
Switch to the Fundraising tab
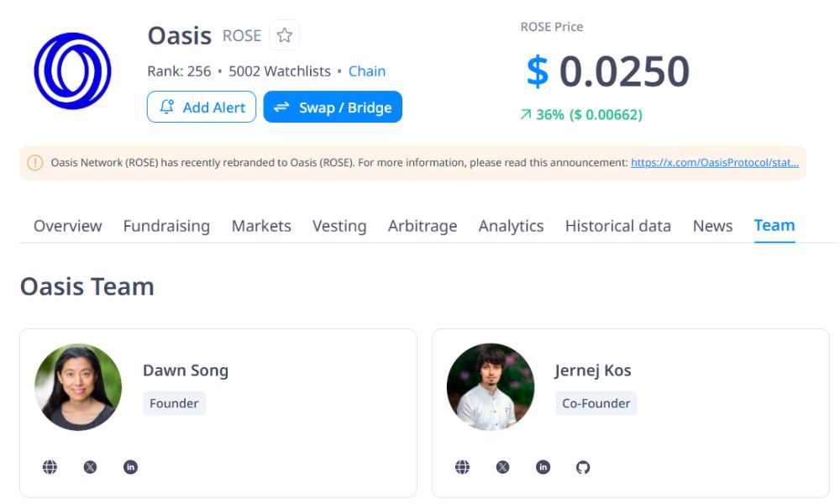[166, 226]
